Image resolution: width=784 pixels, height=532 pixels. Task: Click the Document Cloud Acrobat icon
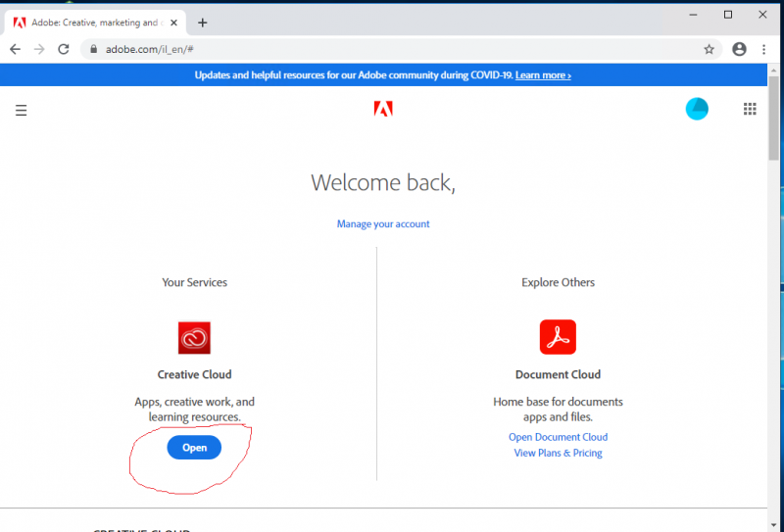[x=558, y=337]
